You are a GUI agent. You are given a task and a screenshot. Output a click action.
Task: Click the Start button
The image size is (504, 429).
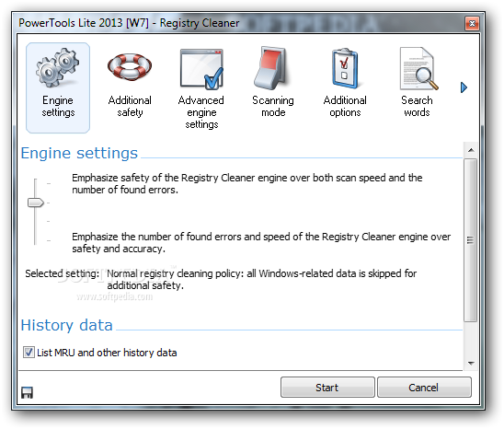click(x=327, y=388)
